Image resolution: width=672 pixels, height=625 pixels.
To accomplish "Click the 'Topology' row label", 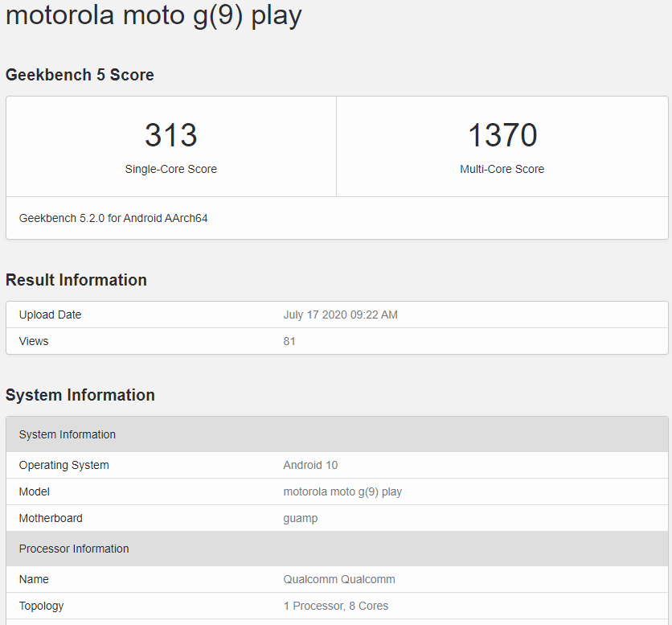I will point(41,606).
